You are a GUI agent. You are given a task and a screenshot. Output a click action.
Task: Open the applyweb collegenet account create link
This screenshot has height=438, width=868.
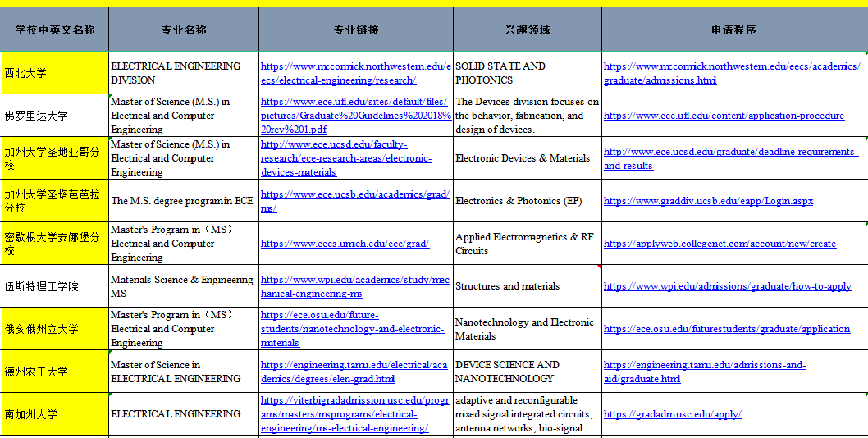pyautogui.click(x=720, y=244)
